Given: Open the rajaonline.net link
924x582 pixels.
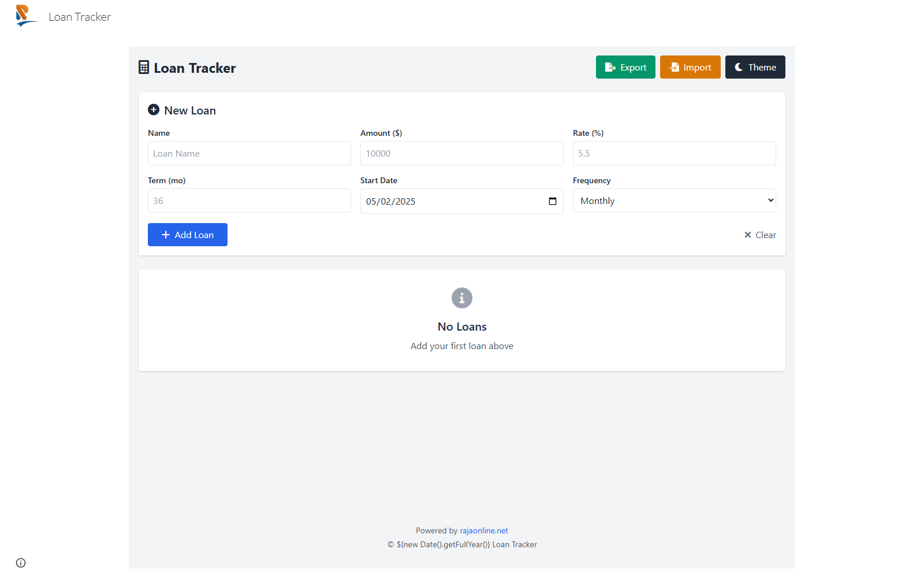Looking at the screenshot, I should (x=484, y=531).
